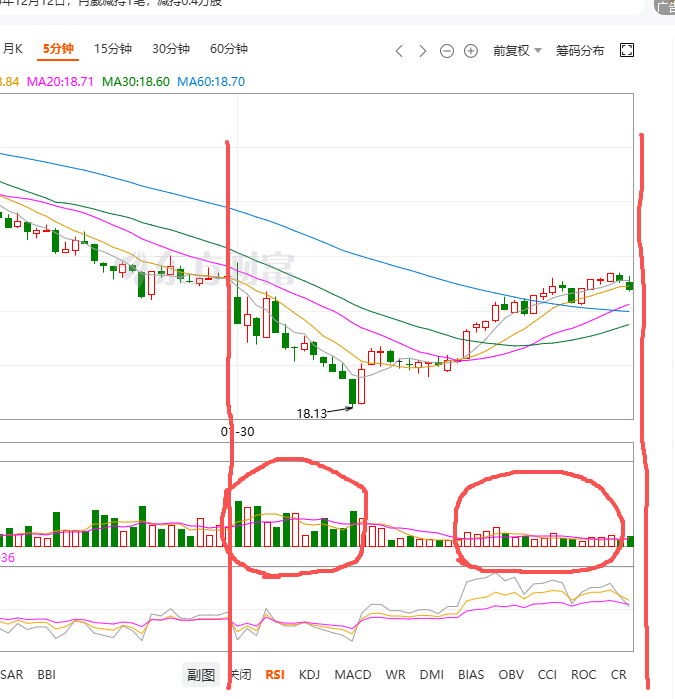Open the 前复权 adjustment dropdown
The height and width of the screenshot is (699, 675).
tap(517, 50)
